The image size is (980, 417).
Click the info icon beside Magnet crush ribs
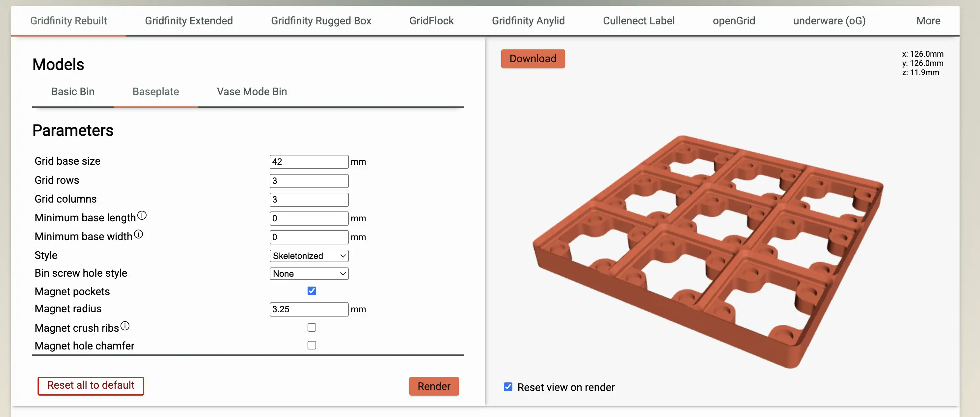(125, 325)
